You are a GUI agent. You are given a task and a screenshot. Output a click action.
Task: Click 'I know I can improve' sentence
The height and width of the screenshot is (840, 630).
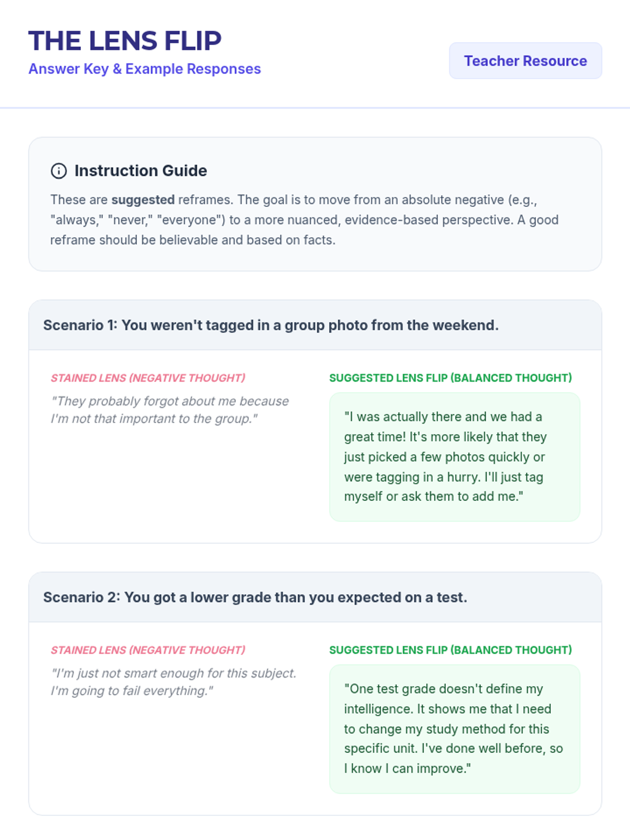click(407, 769)
